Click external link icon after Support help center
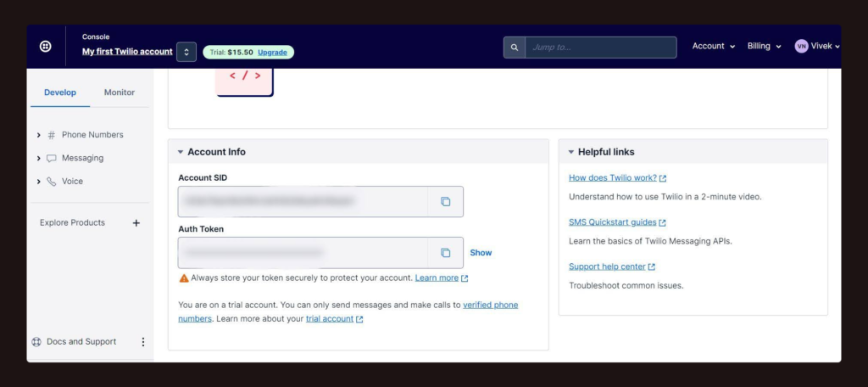The image size is (868, 387). [x=652, y=267]
